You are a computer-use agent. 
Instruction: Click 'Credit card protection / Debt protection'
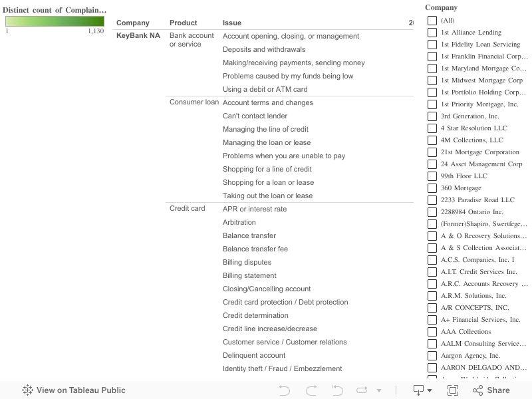tap(285, 302)
